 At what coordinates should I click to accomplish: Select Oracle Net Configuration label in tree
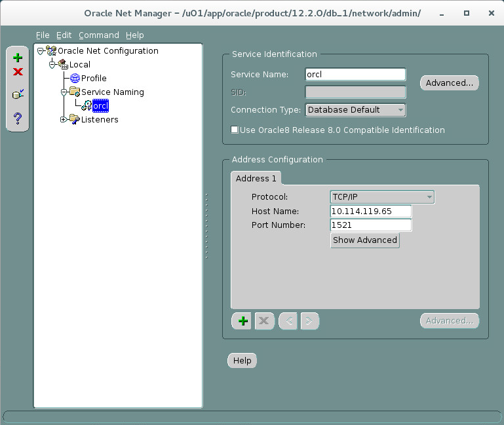coord(108,51)
